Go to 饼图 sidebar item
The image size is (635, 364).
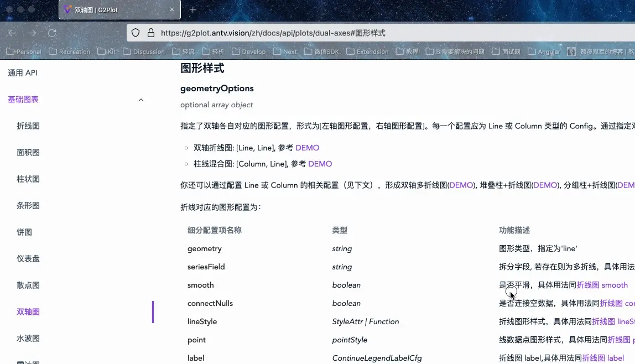point(24,232)
